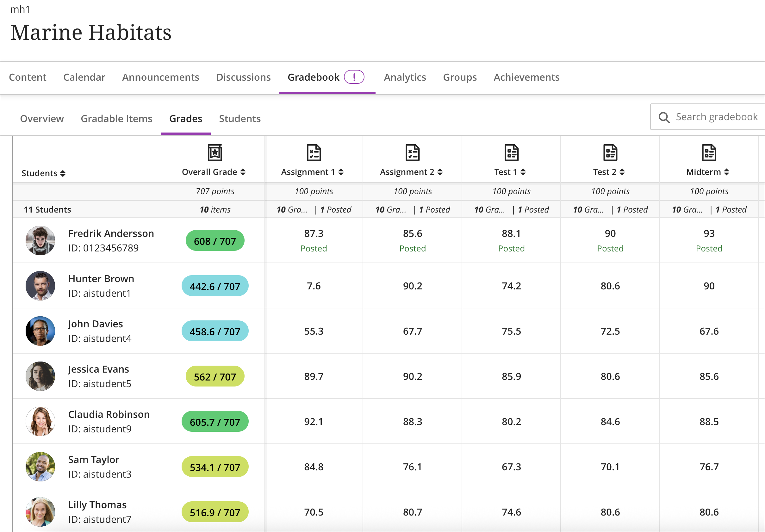Open the Analytics tab
The height and width of the screenshot is (532, 765).
[x=405, y=77]
